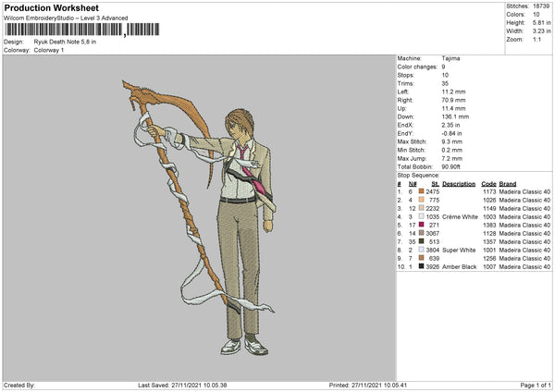This screenshot has height=392, width=555.
Task: Click the Width value '3.23 in'
Action: [x=542, y=31]
